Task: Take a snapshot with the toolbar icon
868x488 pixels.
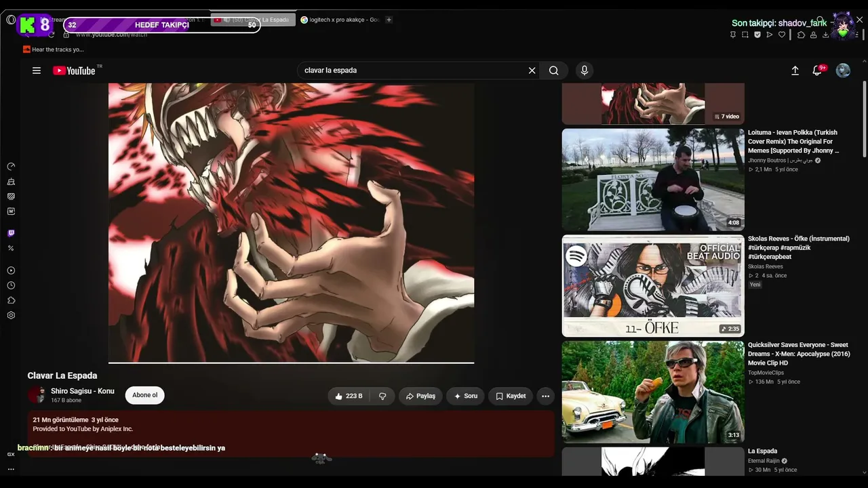Action: click(x=745, y=35)
